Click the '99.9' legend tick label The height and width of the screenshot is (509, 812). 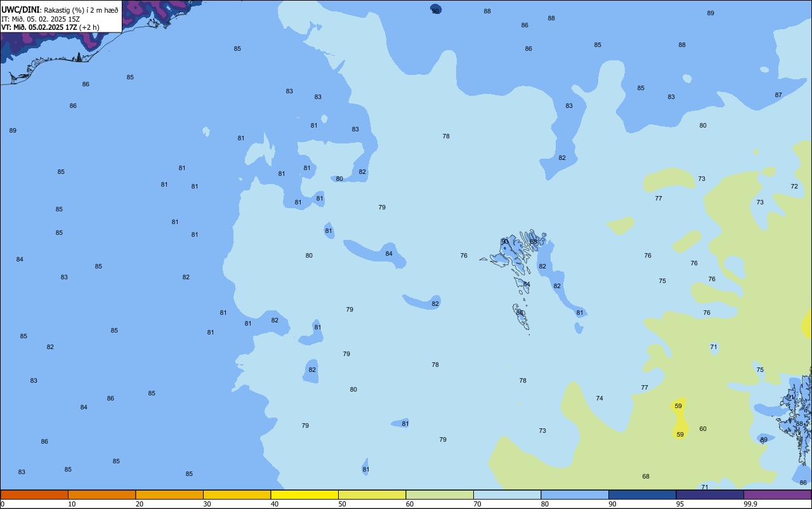[x=750, y=504]
